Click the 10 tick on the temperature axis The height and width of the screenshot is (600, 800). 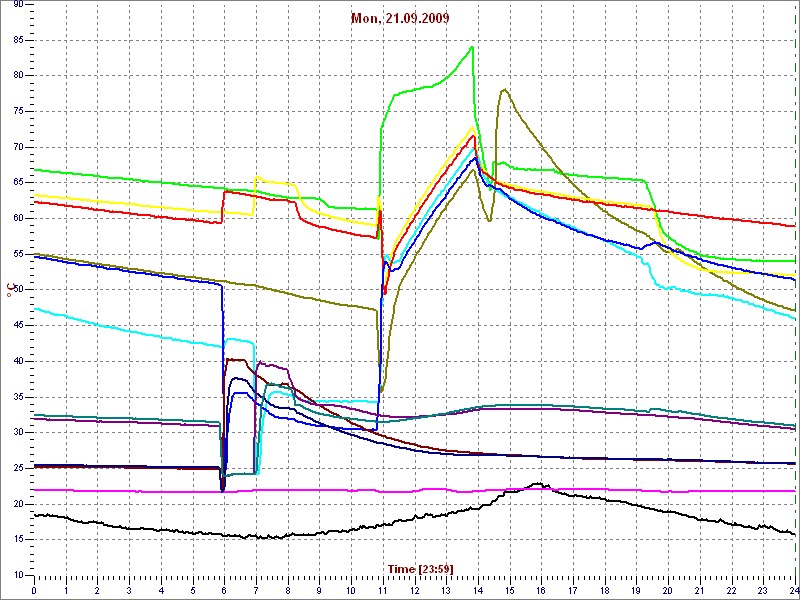(x=19, y=576)
